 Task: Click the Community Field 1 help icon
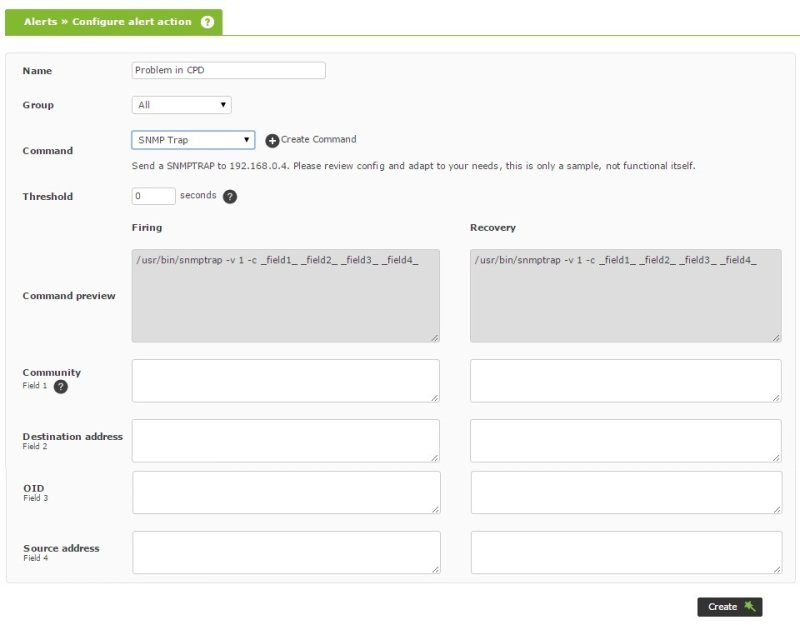pos(61,387)
